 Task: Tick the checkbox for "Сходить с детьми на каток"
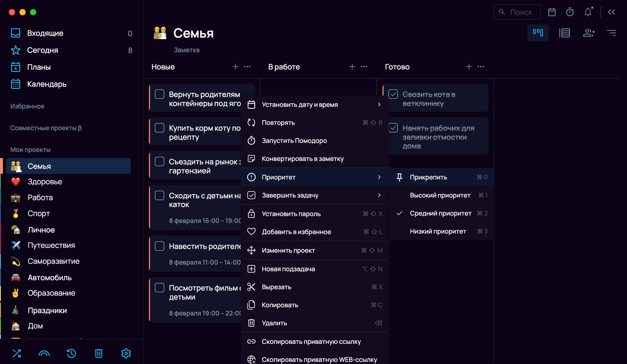(x=160, y=196)
